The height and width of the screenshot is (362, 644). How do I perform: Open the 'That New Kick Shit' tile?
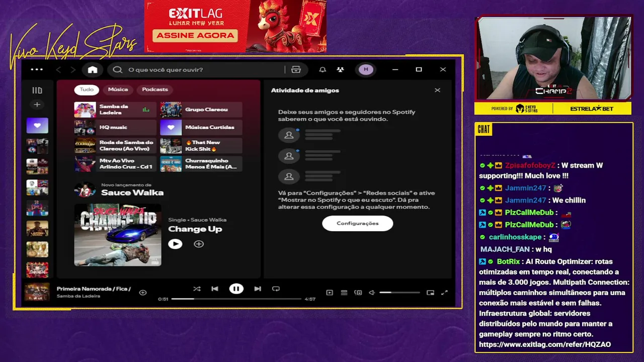click(201, 146)
